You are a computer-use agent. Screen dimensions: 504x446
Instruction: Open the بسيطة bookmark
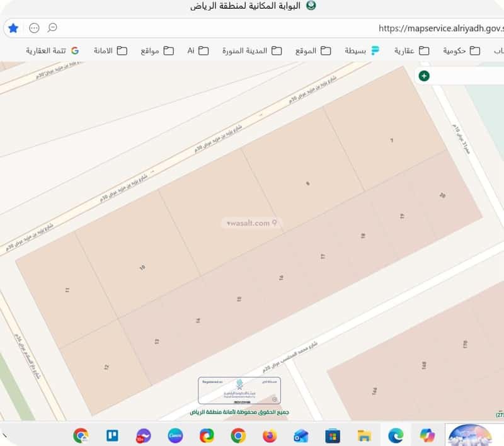[x=362, y=50]
